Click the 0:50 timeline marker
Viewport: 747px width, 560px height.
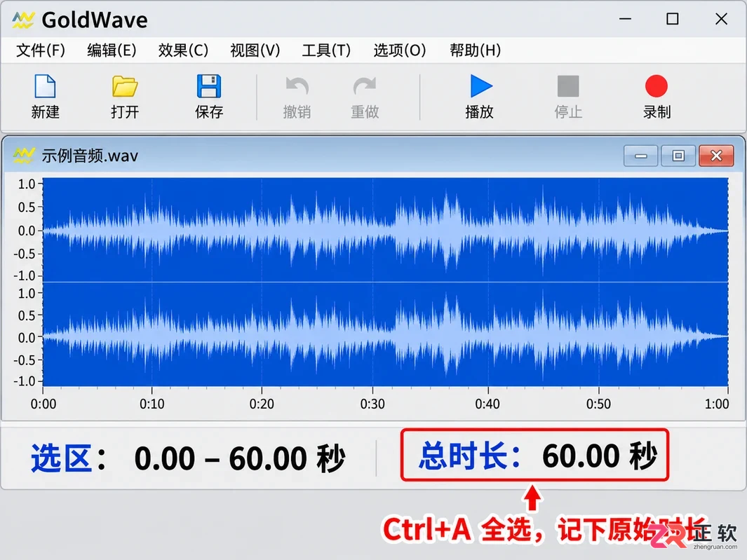click(x=598, y=404)
